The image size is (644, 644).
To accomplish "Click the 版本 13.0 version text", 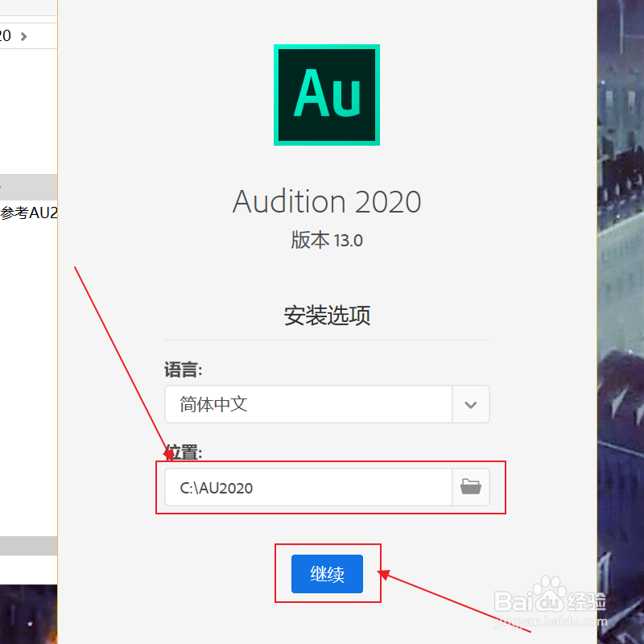I will point(327,240).
